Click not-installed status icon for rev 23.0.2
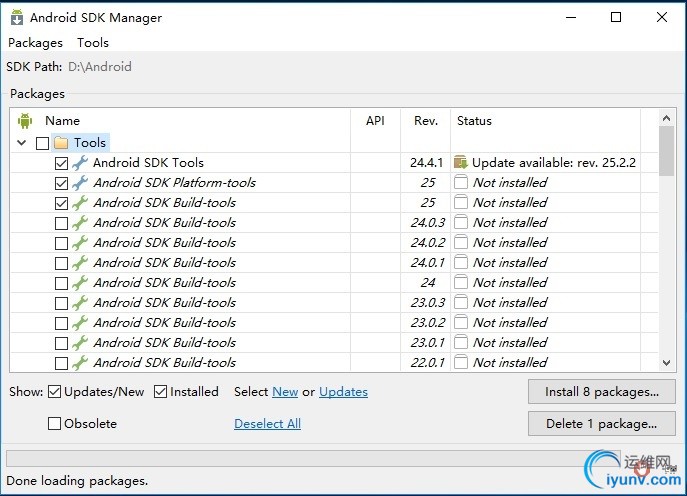Viewport: 687px width, 496px height. 460,322
